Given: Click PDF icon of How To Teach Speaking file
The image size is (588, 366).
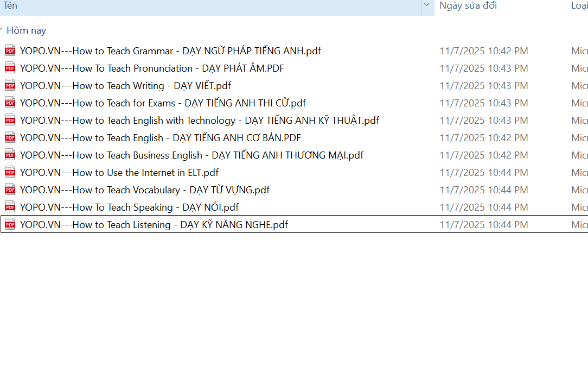Looking at the screenshot, I should (x=10, y=207).
